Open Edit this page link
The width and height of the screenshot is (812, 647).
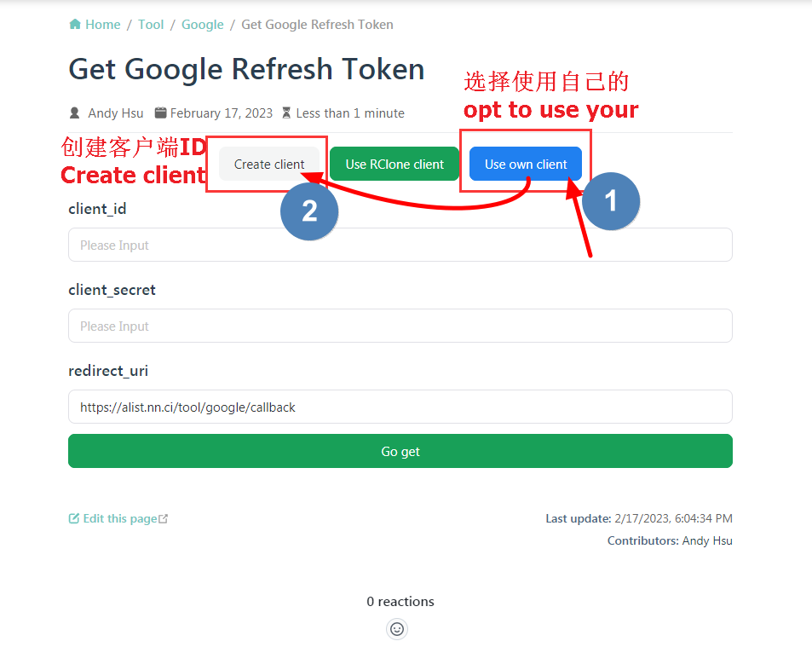pyautogui.click(x=118, y=518)
